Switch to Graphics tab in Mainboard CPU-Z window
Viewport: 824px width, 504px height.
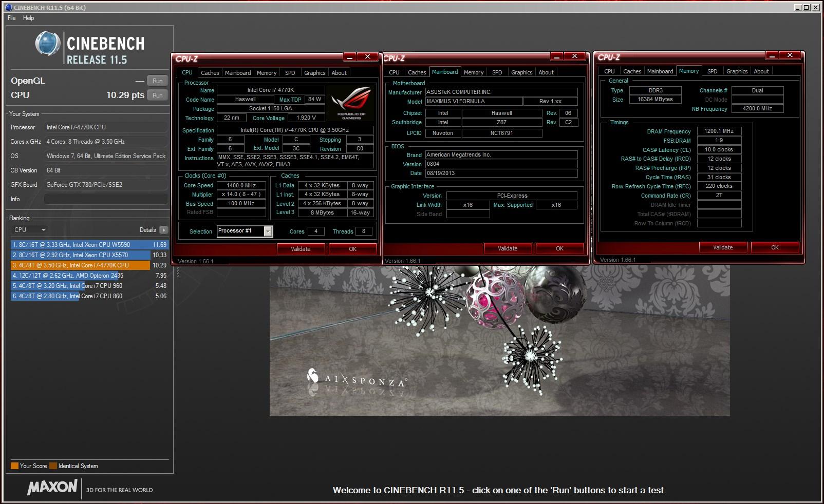[521, 72]
